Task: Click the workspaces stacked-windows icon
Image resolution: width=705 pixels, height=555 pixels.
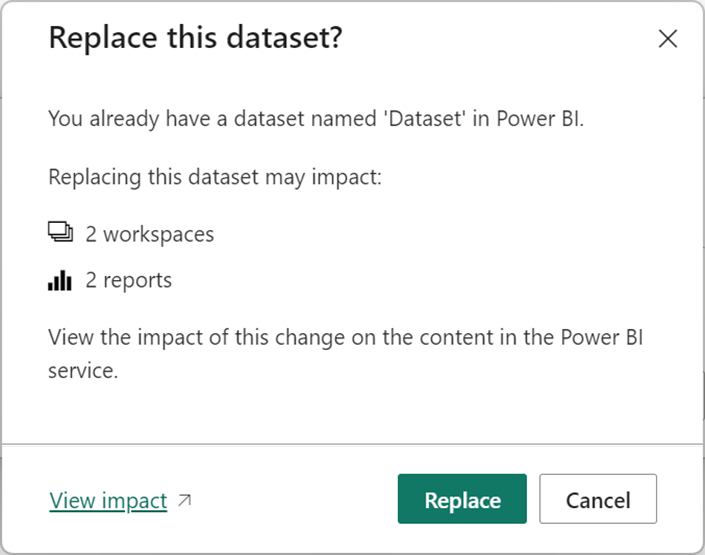Action: [x=61, y=234]
